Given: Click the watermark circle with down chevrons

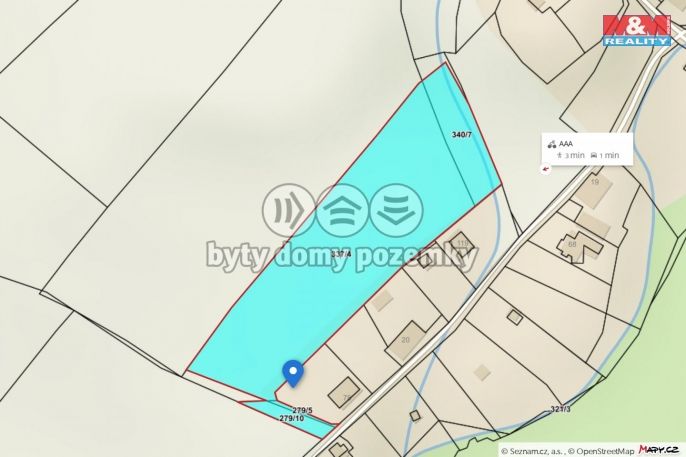Looking at the screenshot, I should [396, 210].
